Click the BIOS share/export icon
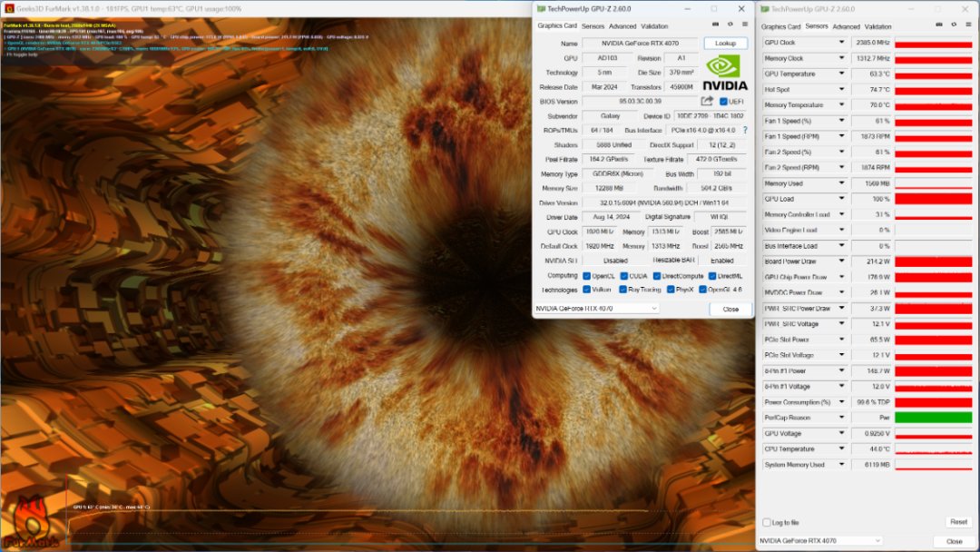The height and width of the screenshot is (552, 980). (x=707, y=101)
